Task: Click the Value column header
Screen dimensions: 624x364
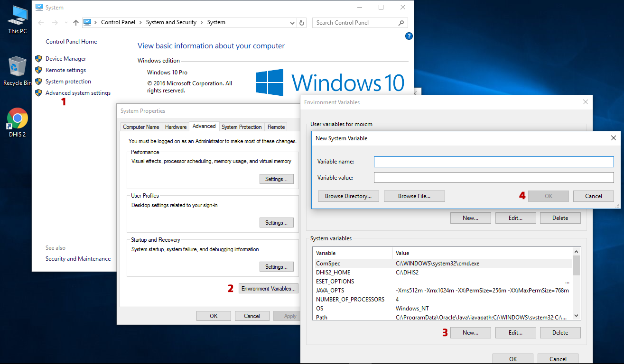Action: 483,253
